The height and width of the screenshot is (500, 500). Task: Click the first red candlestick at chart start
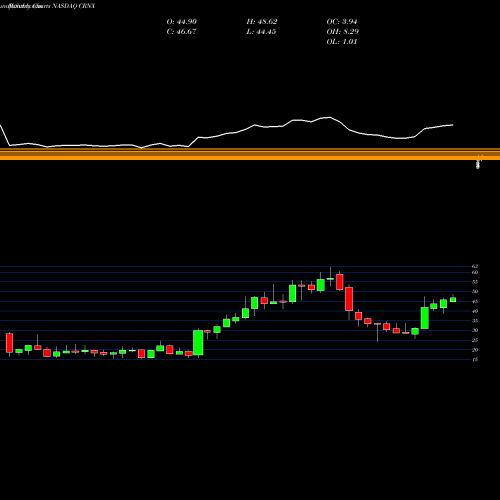(x=9, y=343)
